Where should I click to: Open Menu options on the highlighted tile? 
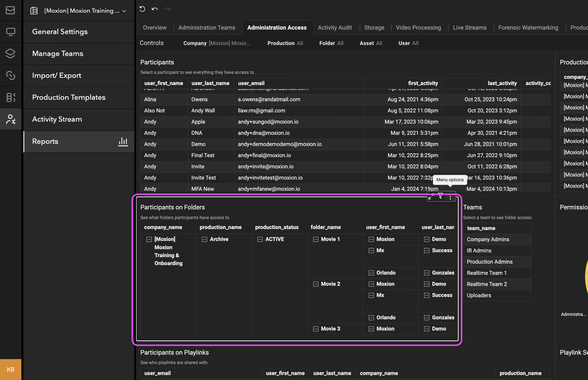click(x=450, y=197)
